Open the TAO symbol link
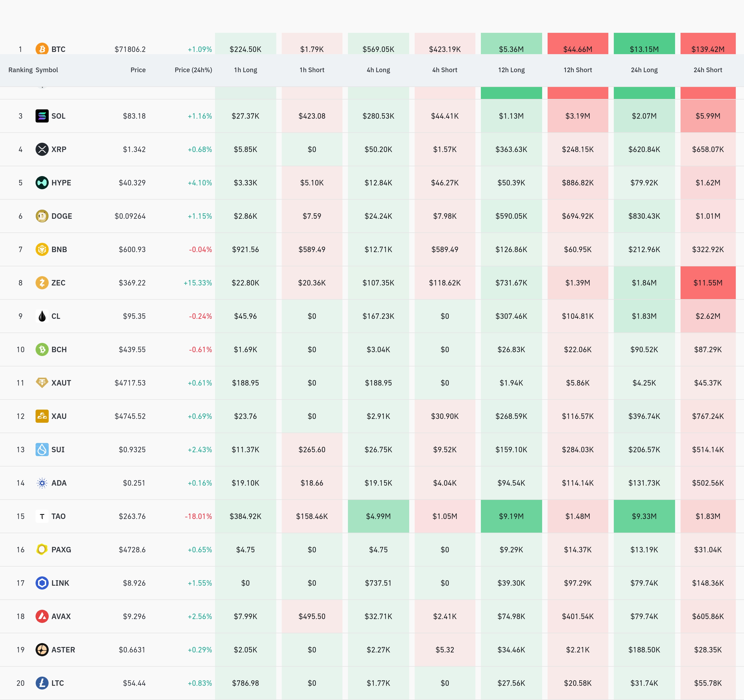Screen dimensions: 744x700 (58, 516)
